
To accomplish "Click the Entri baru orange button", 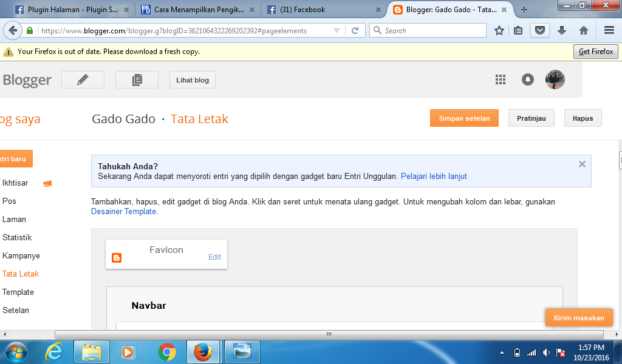I will click(x=16, y=159).
